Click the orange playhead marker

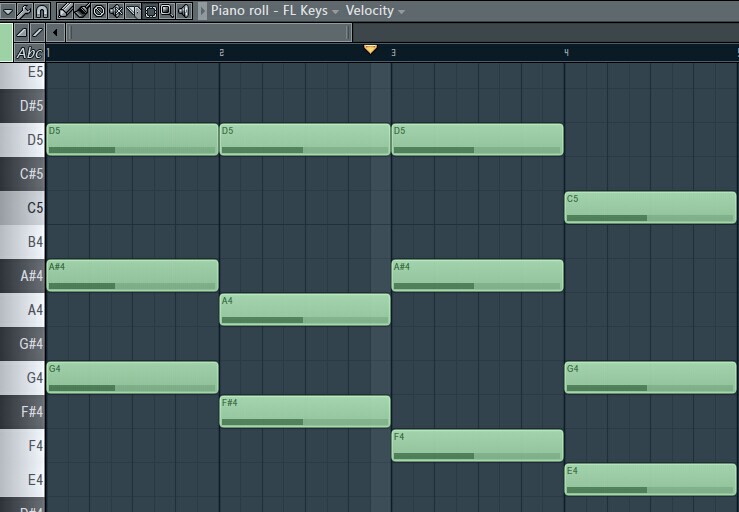pos(370,49)
